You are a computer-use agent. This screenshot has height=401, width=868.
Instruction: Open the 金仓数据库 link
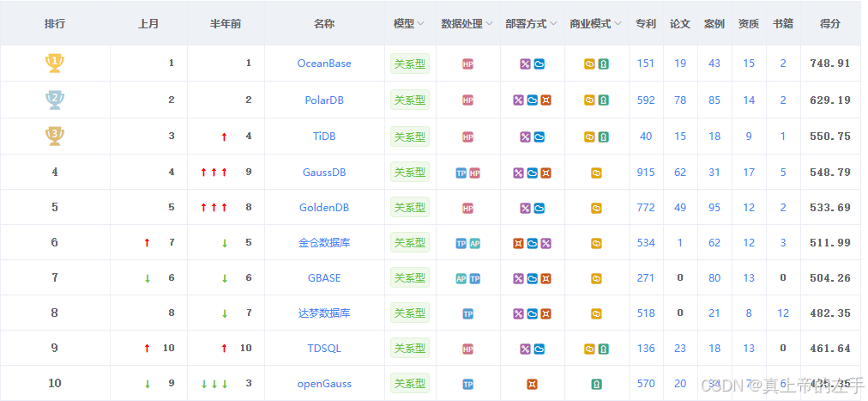tap(324, 243)
